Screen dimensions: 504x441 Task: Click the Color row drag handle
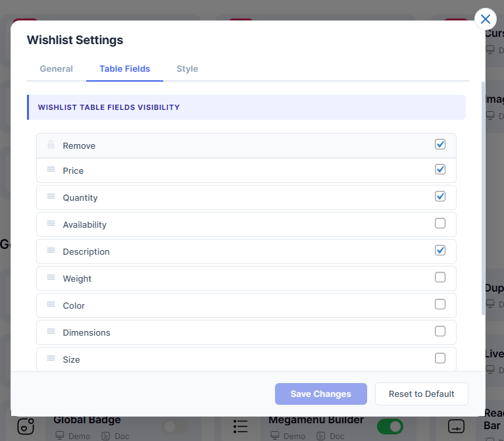click(x=51, y=305)
